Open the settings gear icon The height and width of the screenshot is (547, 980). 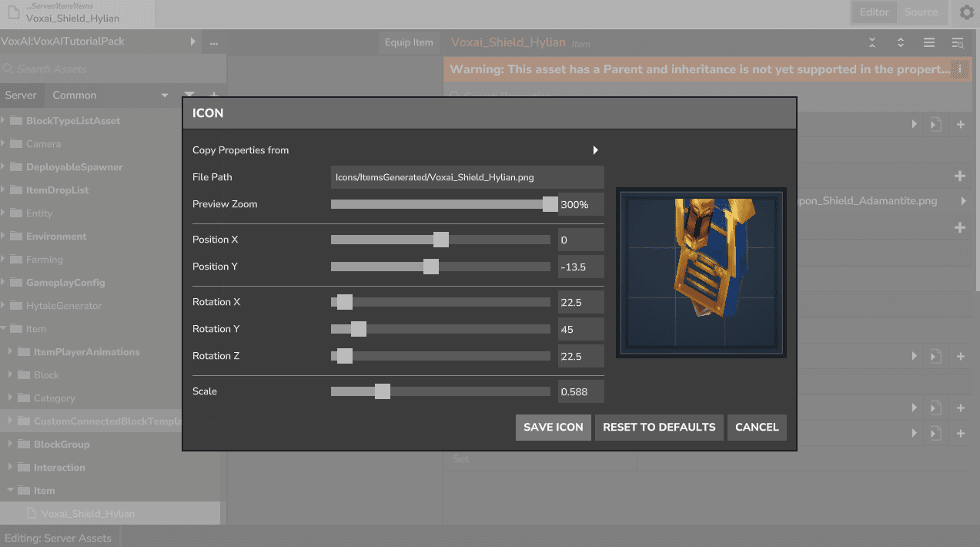pyautogui.click(x=966, y=12)
